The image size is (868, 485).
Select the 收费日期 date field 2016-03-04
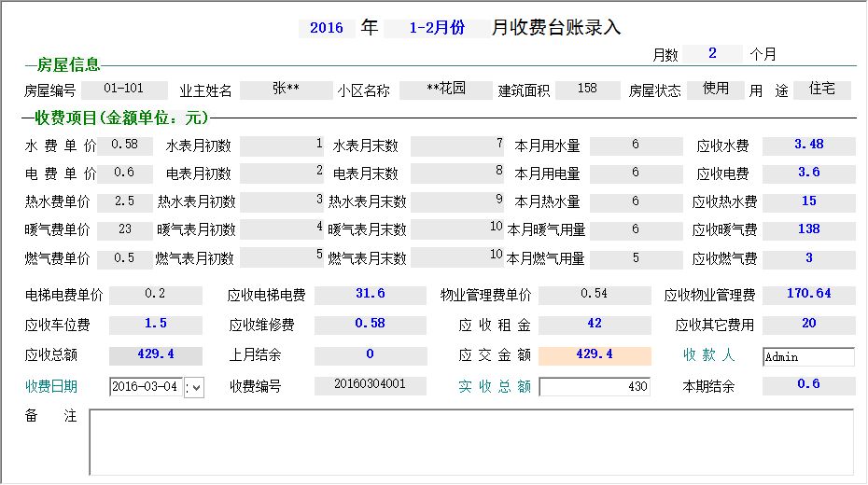pyautogui.click(x=146, y=387)
